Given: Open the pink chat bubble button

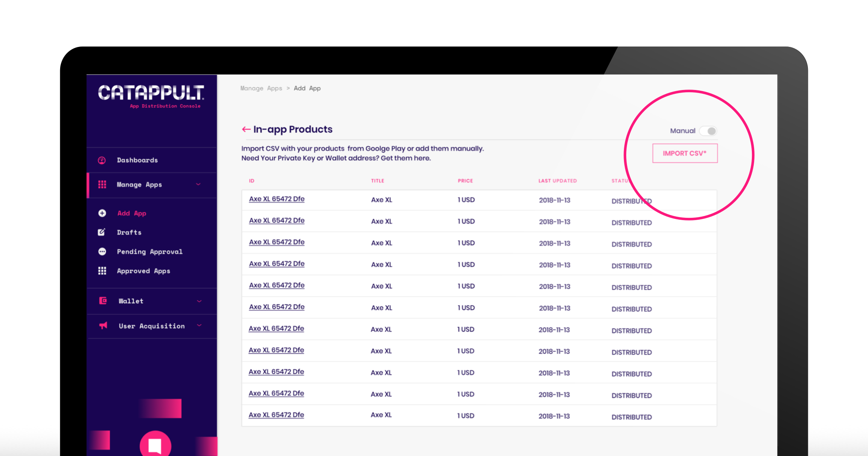Looking at the screenshot, I should 155,445.
